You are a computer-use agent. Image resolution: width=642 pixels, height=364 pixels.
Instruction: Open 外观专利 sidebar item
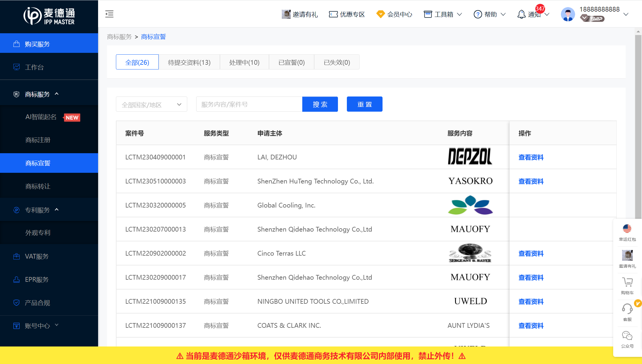(x=49, y=232)
